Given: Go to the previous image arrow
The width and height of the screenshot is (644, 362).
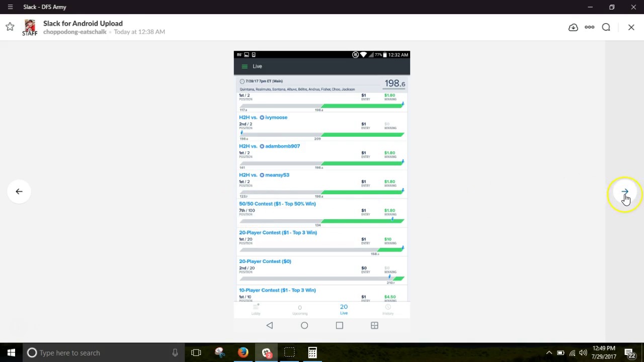Looking at the screenshot, I should point(19,191).
